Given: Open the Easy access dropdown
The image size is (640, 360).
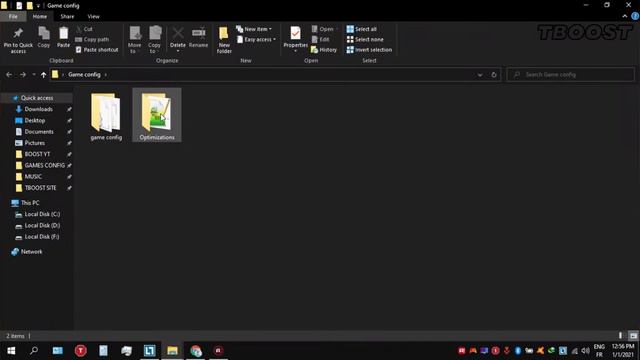Looking at the screenshot, I should (x=256, y=39).
